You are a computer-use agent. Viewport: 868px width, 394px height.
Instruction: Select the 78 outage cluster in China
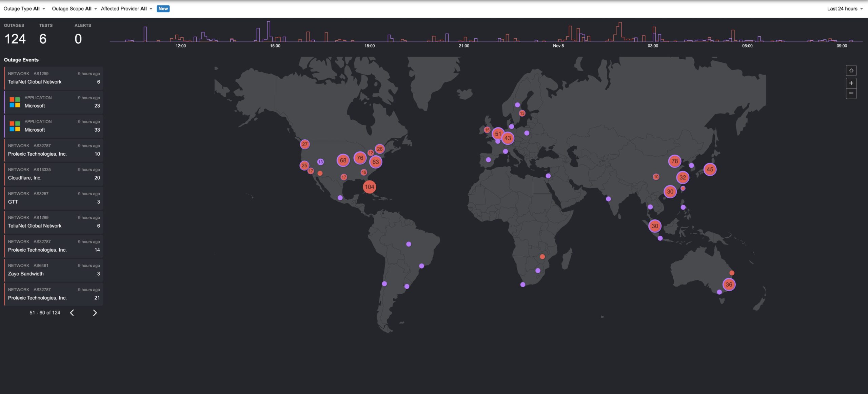click(674, 161)
